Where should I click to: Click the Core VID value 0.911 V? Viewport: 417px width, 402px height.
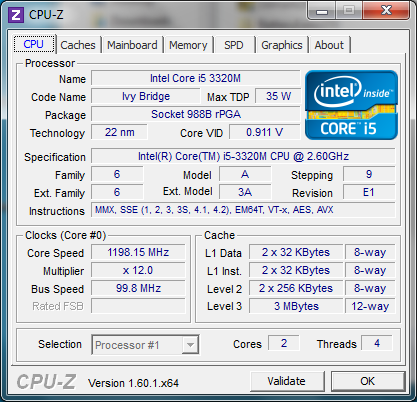pyautogui.click(x=265, y=132)
